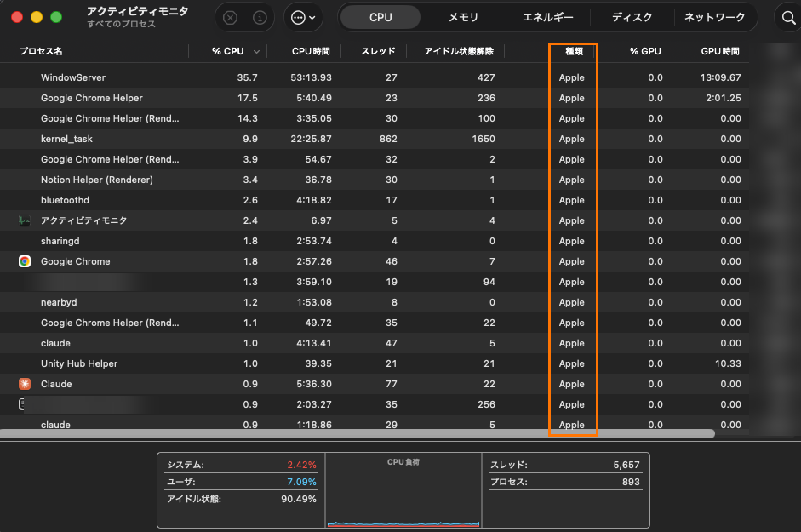Select the Unity Hub Helper process
This screenshot has width=801, height=532.
click(x=375, y=363)
